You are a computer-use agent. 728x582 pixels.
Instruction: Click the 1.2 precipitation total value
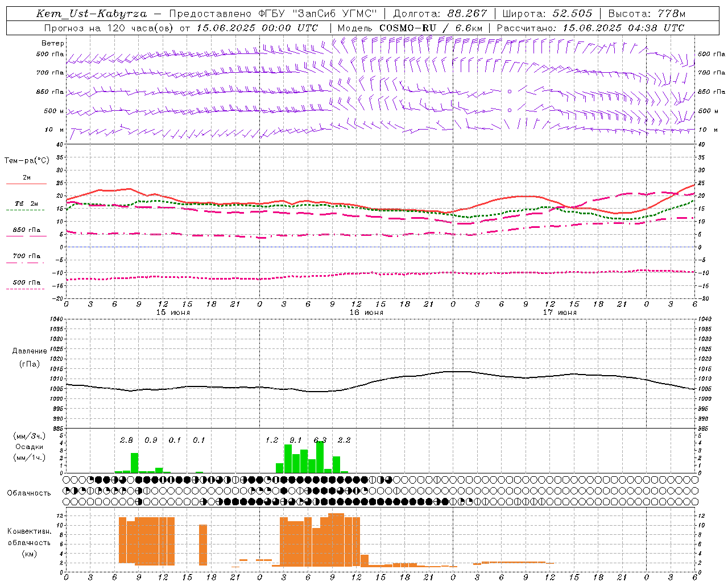[272, 440]
